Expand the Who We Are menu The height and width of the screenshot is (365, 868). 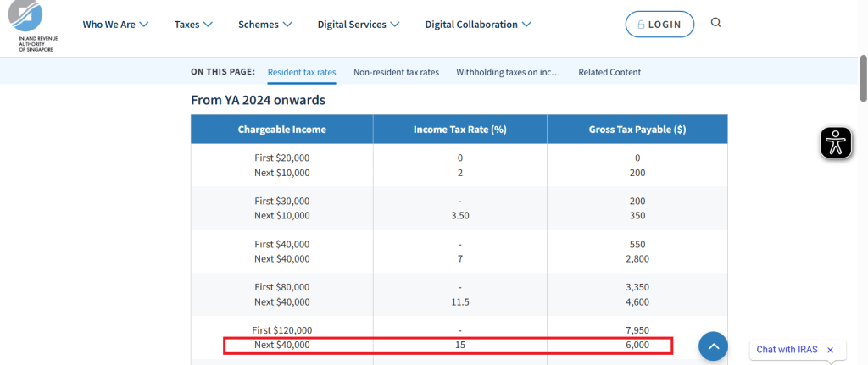(x=115, y=25)
